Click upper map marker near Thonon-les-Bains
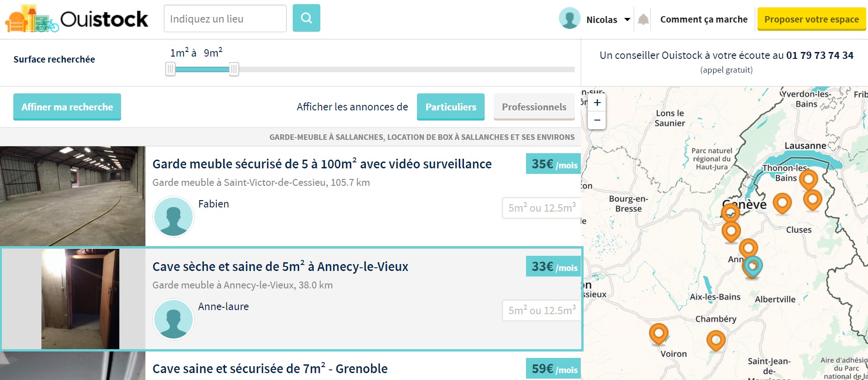Viewport: 868px width, 380px height. click(808, 179)
